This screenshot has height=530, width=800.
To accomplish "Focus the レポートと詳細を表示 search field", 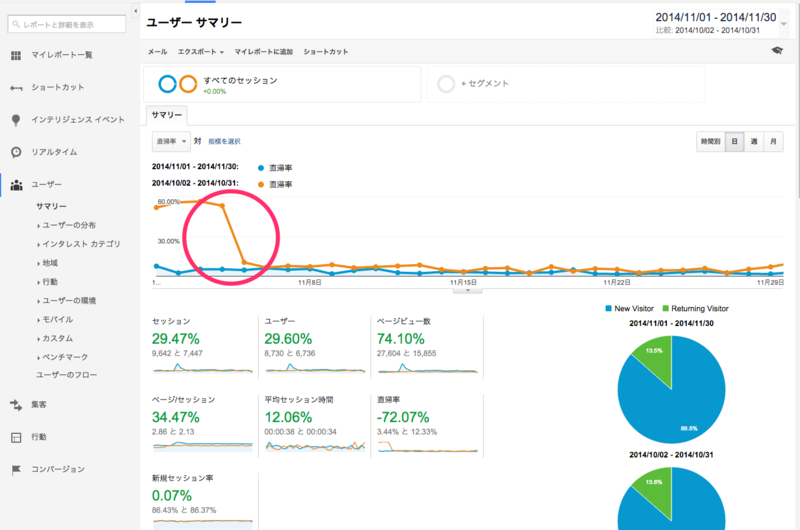I will coord(67,24).
